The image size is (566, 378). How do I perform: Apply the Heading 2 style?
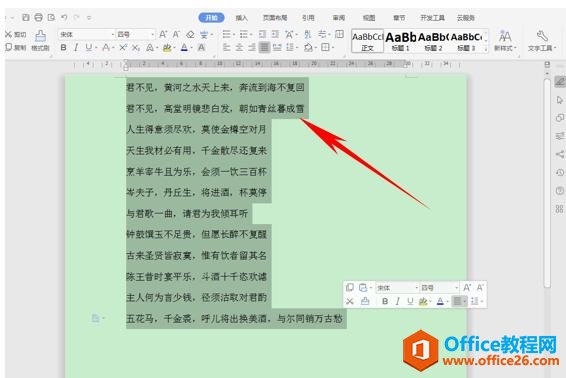(x=433, y=41)
